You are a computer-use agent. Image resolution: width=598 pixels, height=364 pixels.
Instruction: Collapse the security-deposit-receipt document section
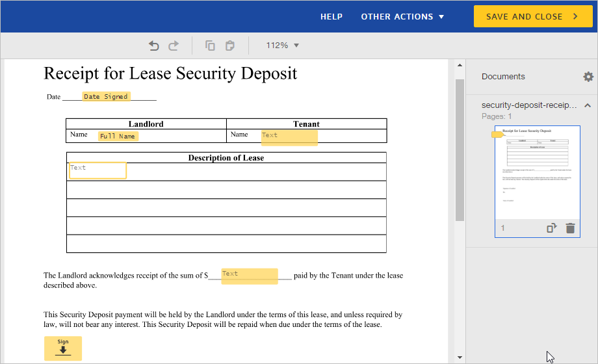pyautogui.click(x=588, y=105)
